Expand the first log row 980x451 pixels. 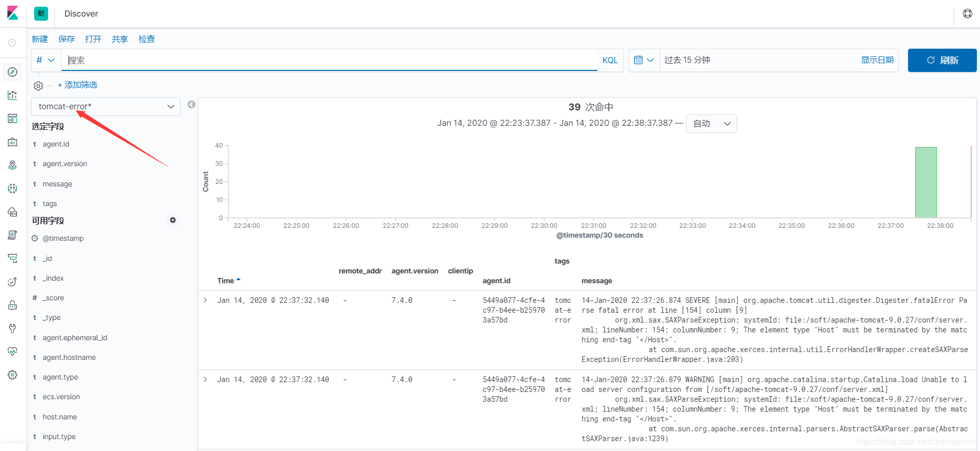coord(206,300)
